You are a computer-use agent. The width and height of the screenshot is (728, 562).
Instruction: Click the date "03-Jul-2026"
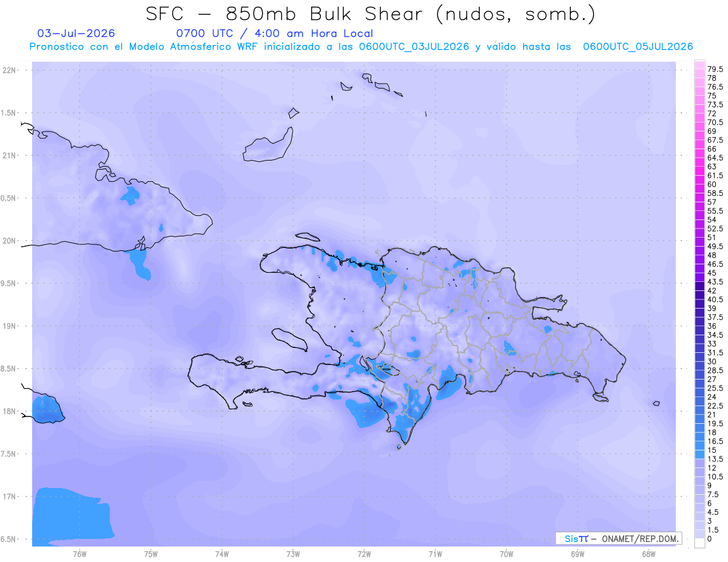(x=76, y=33)
